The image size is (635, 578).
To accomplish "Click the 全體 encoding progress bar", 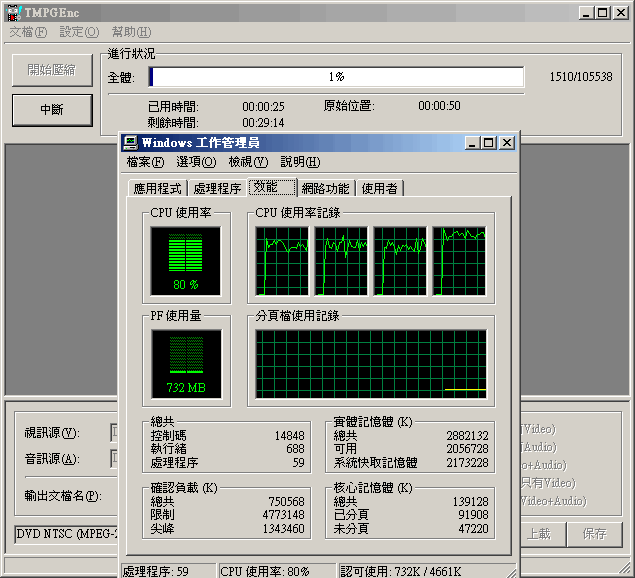I will pos(336,77).
